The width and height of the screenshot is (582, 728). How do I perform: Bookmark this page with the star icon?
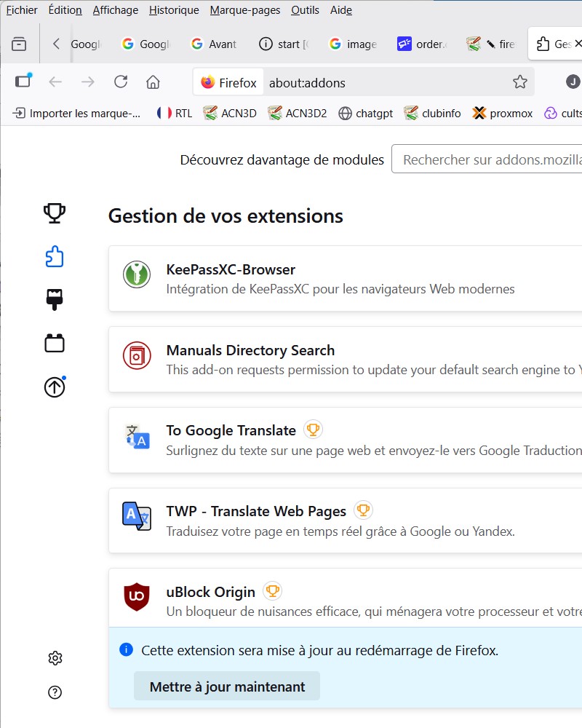519,82
